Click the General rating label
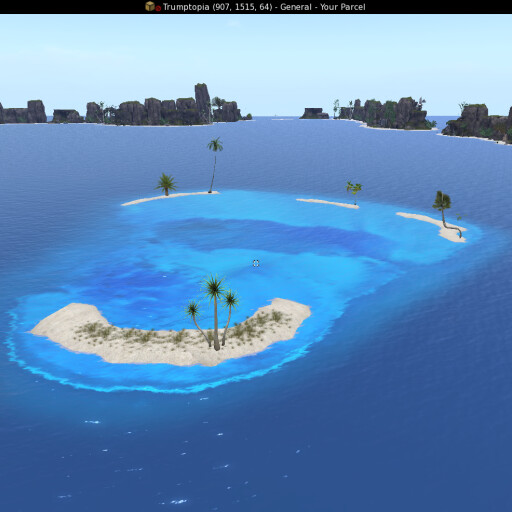The height and width of the screenshot is (512, 512). tap(296, 7)
